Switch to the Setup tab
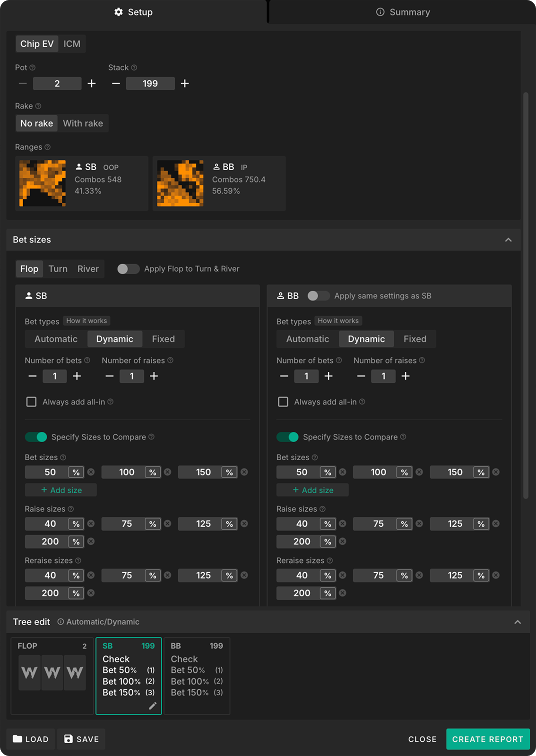 click(x=133, y=12)
